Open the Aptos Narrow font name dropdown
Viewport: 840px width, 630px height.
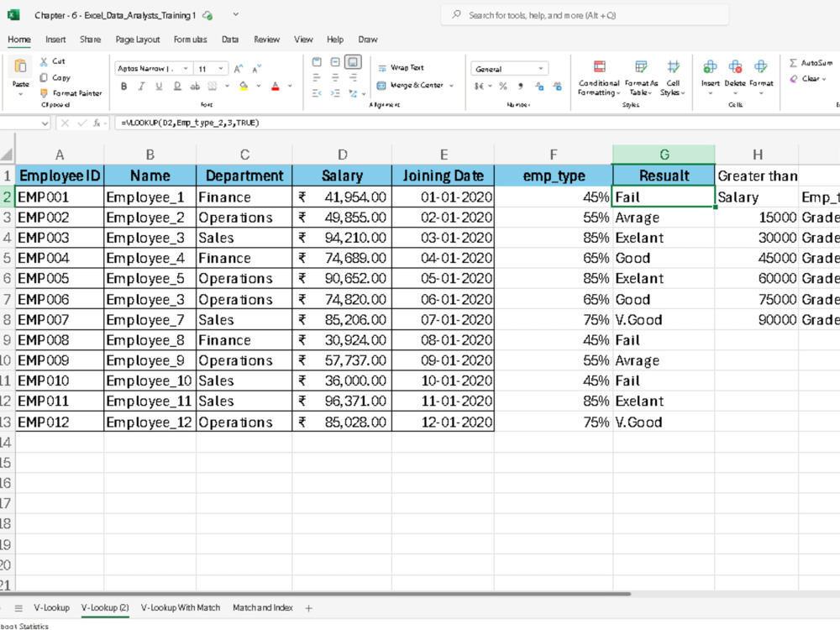[x=186, y=69]
